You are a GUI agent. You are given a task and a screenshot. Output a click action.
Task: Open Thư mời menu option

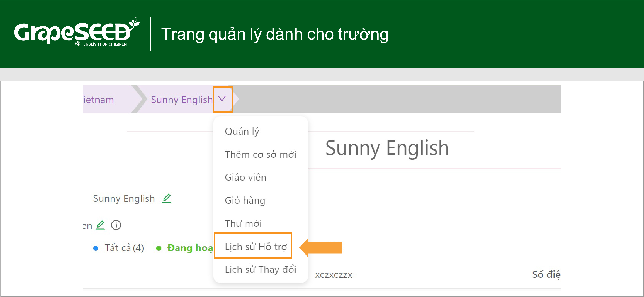pyautogui.click(x=243, y=224)
